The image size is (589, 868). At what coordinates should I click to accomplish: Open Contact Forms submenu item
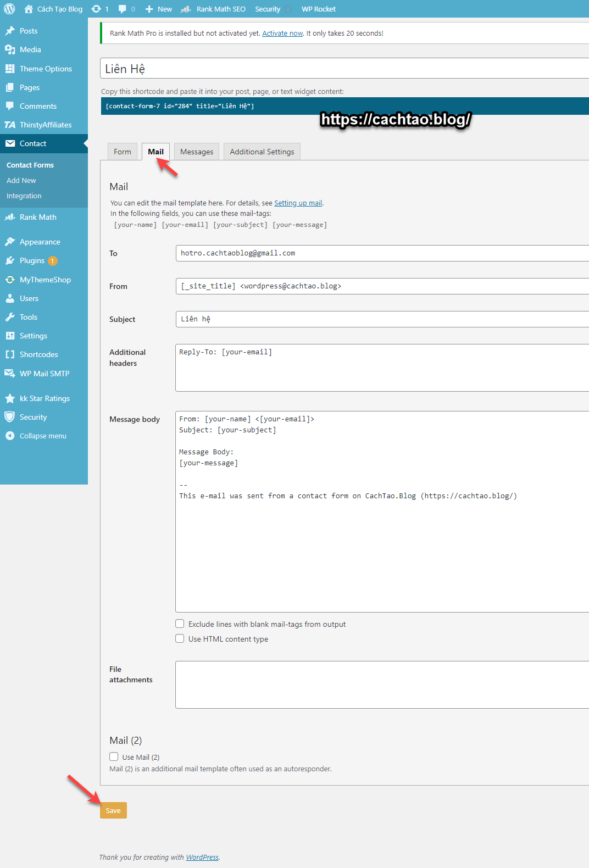tap(30, 165)
